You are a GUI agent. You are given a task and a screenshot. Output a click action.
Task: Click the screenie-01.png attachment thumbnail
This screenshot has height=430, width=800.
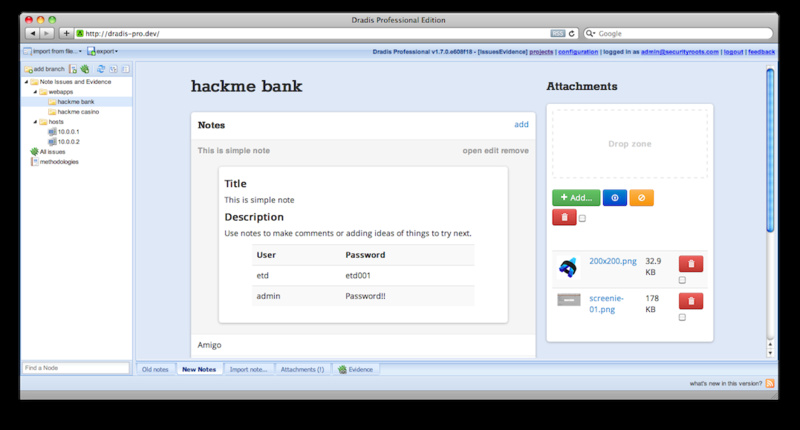coord(568,300)
